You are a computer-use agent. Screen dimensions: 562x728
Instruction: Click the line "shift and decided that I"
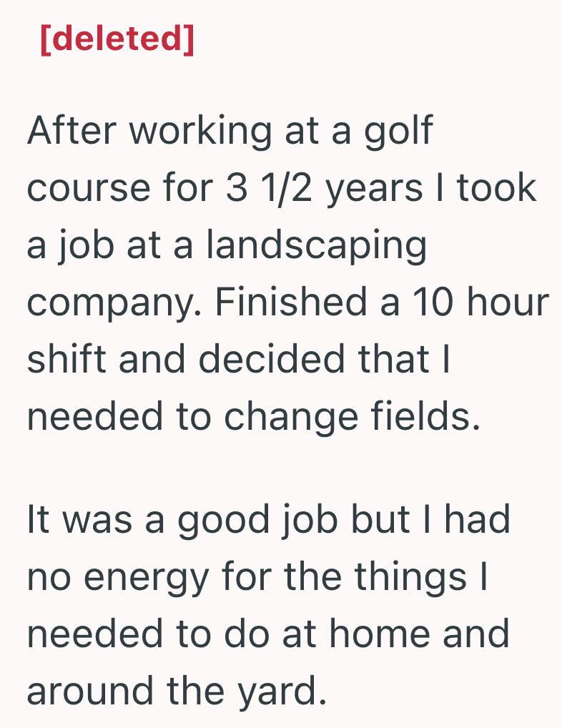(239, 358)
